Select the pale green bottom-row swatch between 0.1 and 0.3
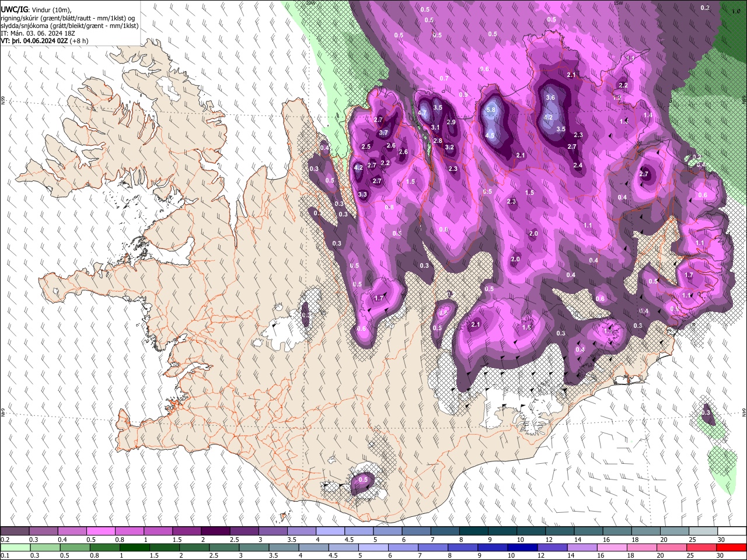Screen dimensions: 747x560 coord(16,547)
